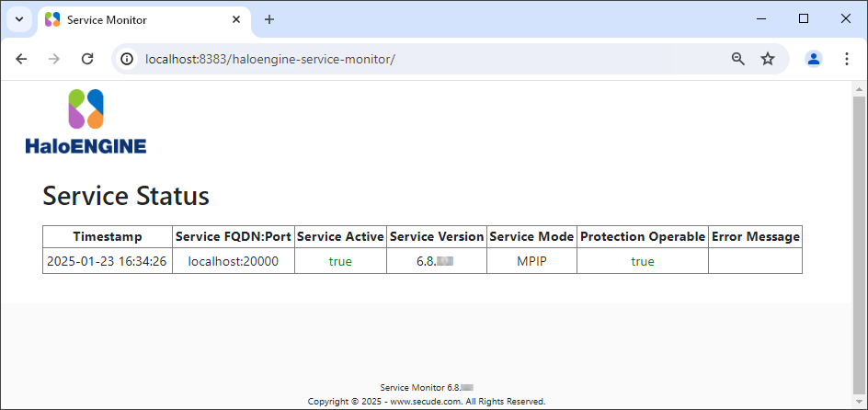The height and width of the screenshot is (410, 868).
Task: Click the localhost:20000 service cell
Action: [x=233, y=261]
